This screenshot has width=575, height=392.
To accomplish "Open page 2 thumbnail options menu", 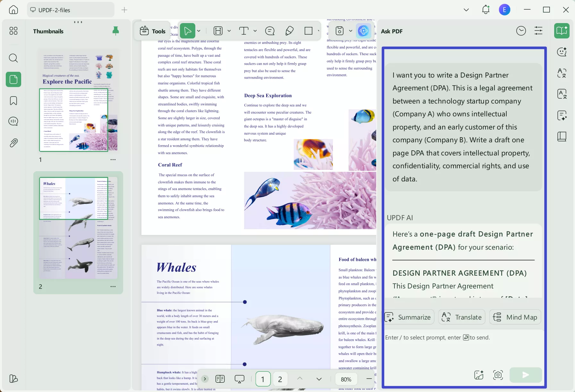I will tap(113, 287).
